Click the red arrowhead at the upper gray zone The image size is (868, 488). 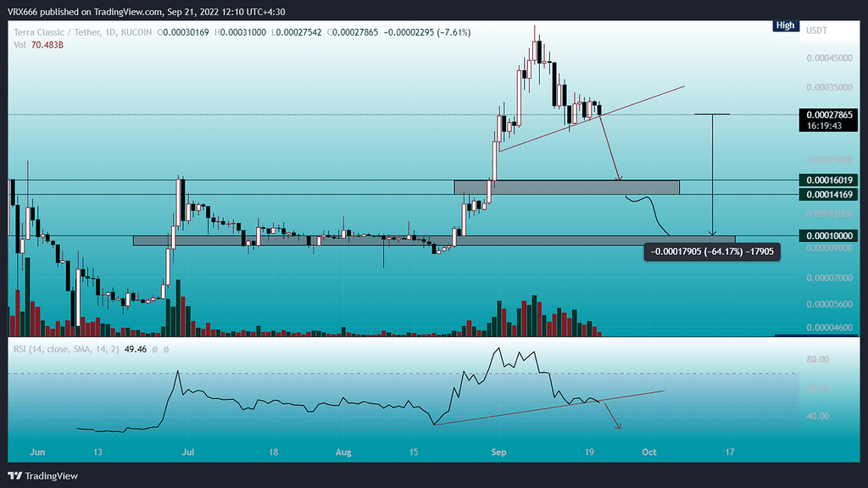620,178
